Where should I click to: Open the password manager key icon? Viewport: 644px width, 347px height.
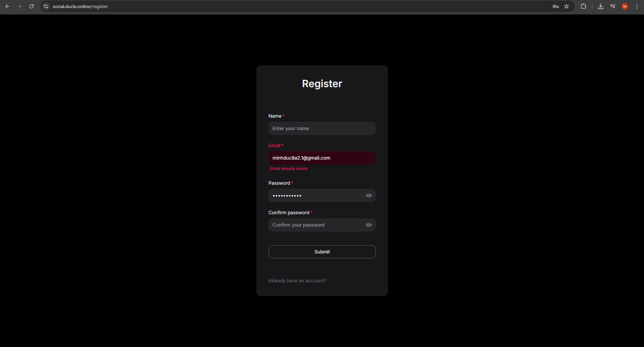point(555,6)
